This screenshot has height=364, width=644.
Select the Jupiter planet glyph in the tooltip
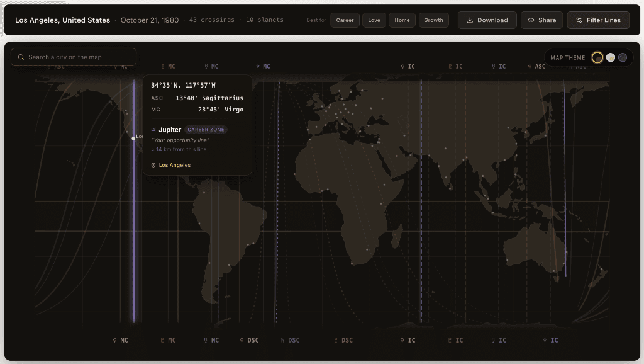click(x=153, y=129)
